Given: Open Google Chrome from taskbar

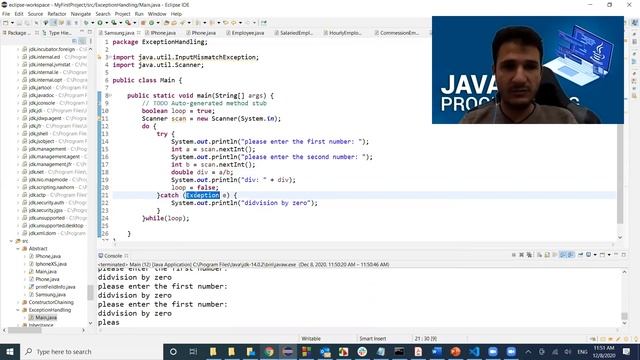Looking at the screenshot, I should point(269,351).
